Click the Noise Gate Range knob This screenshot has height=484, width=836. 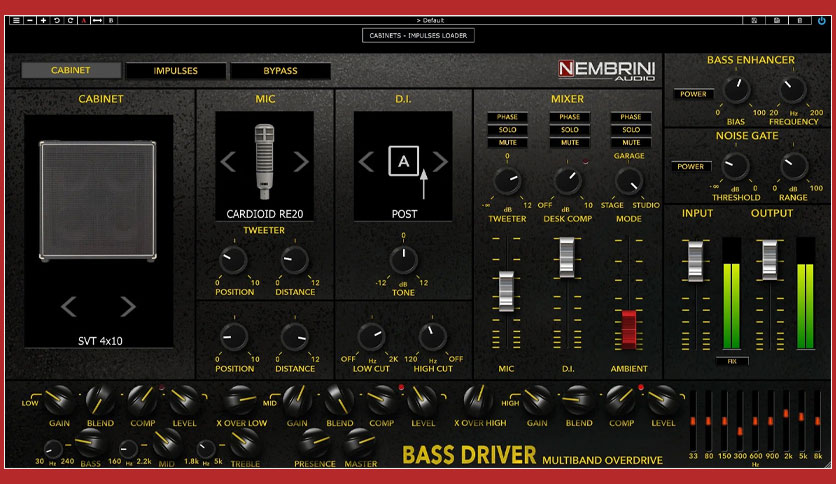click(793, 166)
